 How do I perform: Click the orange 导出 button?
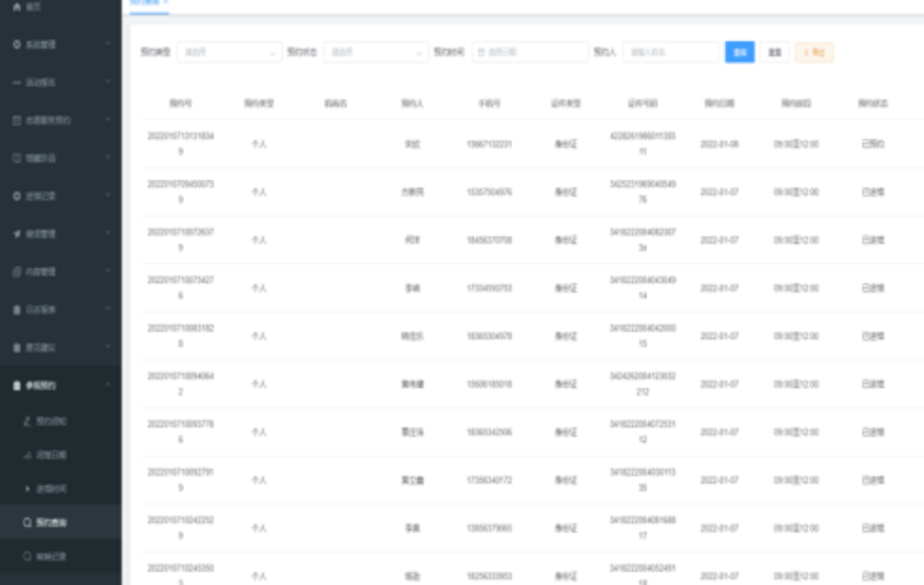pyautogui.click(x=814, y=53)
